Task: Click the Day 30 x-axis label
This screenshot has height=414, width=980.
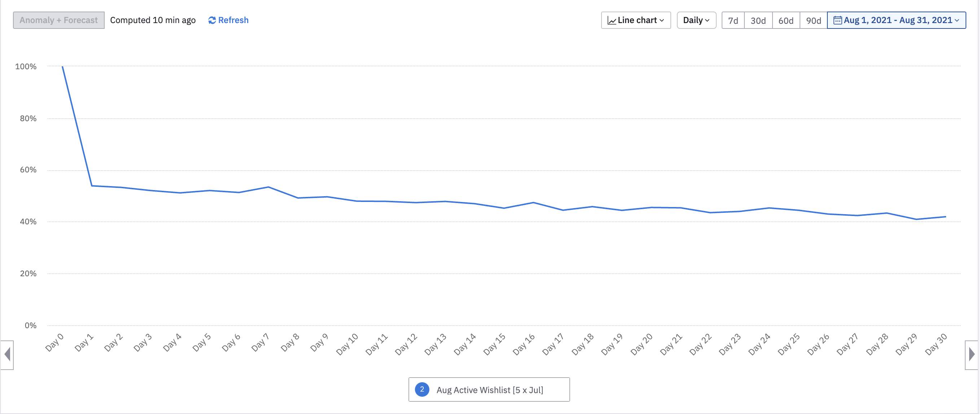Action: 936,344
